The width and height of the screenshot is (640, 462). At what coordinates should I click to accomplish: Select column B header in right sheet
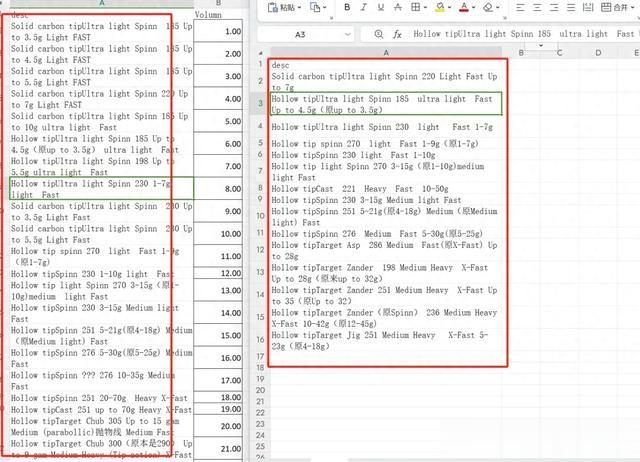click(x=521, y=53)
